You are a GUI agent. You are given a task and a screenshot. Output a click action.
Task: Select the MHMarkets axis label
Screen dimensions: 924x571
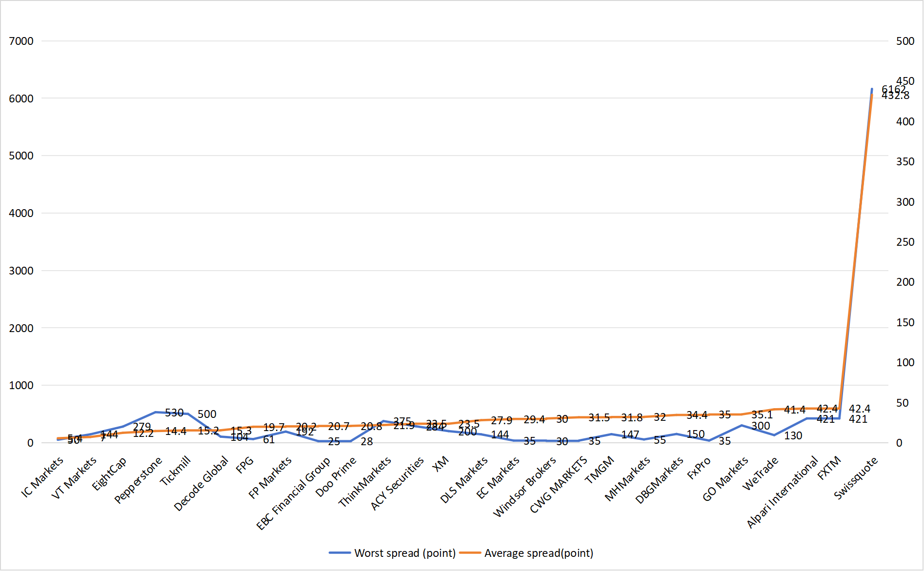pyautogui.click(x=627, y=479)
